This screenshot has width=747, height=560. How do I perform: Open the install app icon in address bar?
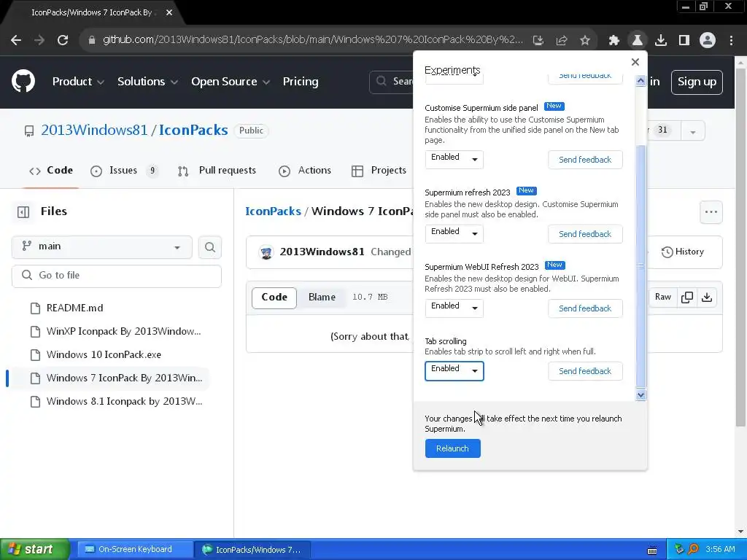(538, 41)
